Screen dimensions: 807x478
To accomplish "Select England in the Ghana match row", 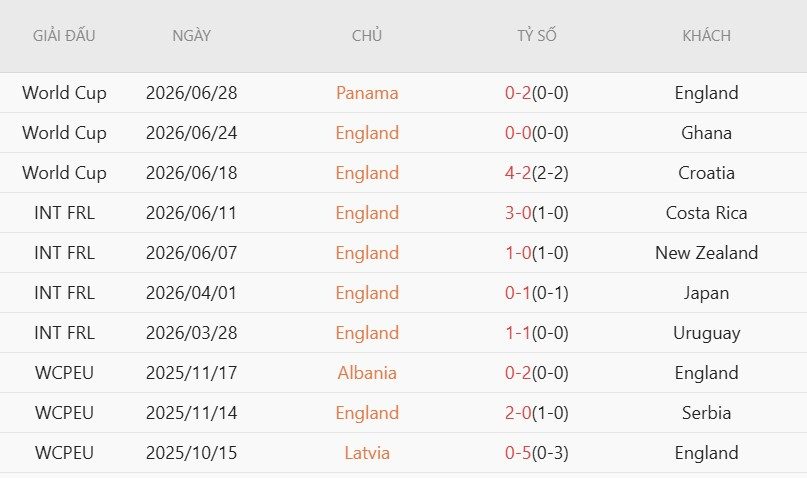I will pos(367,133).
